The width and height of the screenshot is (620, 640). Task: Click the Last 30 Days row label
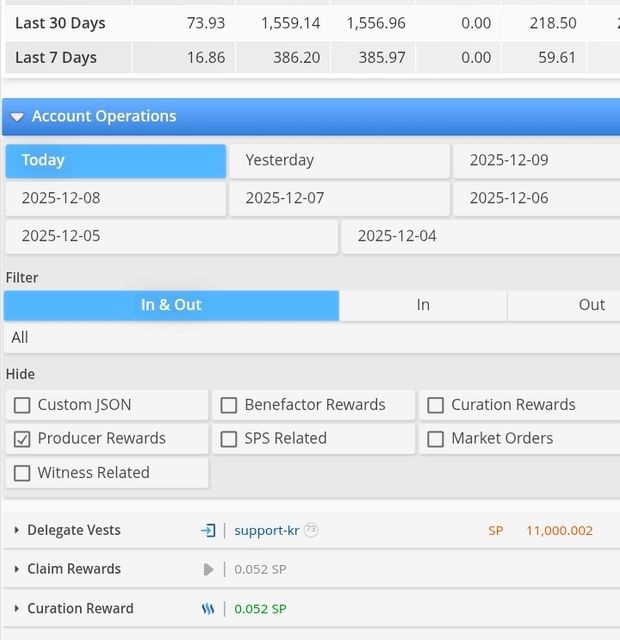pyautogui.click(x=60, y=23)
